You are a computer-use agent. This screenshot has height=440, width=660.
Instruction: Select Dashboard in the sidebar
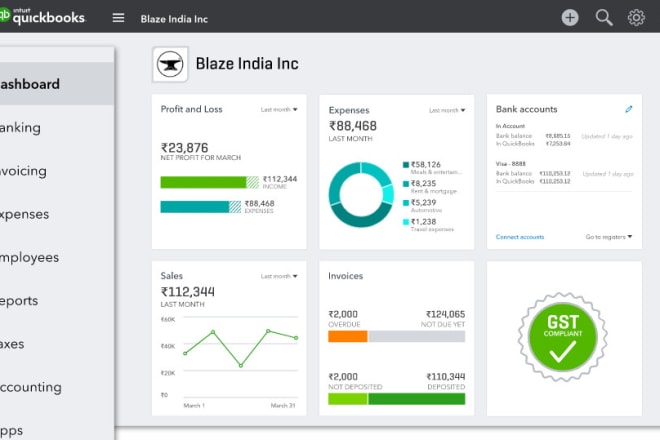(57, 84)
